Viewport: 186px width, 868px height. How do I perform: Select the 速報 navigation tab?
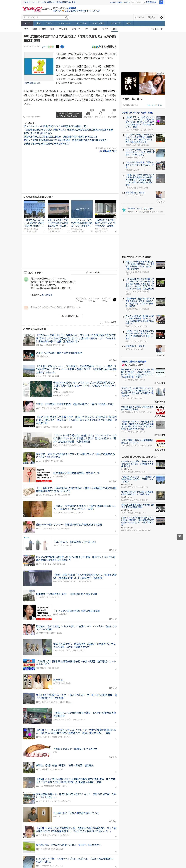click(38, 24)
